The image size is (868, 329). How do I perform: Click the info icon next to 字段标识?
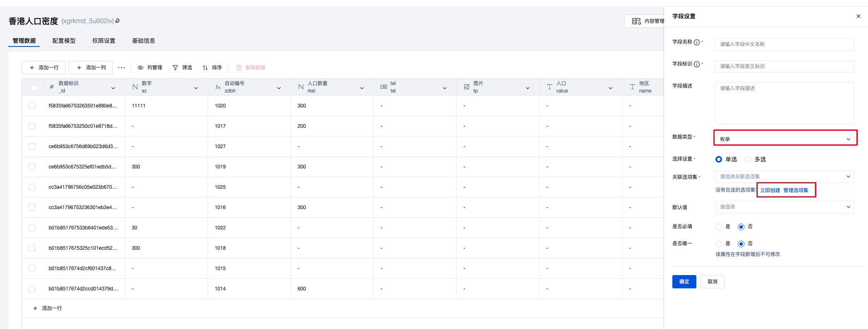[697, 64]
